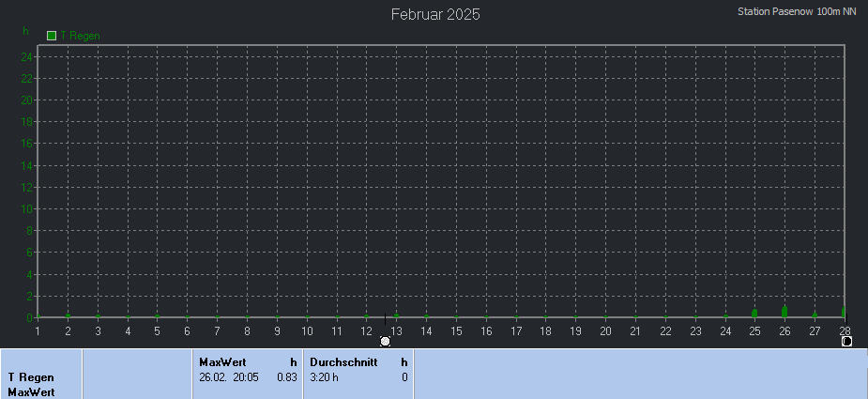The width and height of the screenshot is (868, 399).
Task: Click day 21 on the x-axis
Action: pyautogui.click(x=635, y=331)
